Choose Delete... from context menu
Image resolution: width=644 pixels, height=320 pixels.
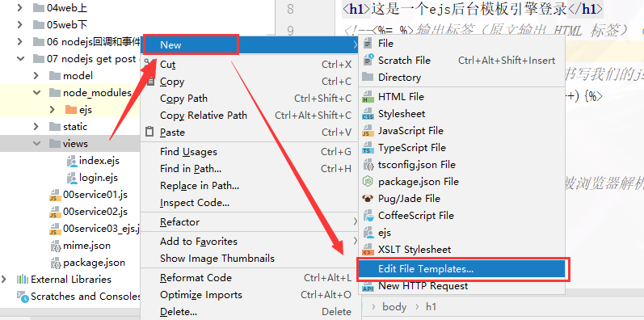pos(250,312)
